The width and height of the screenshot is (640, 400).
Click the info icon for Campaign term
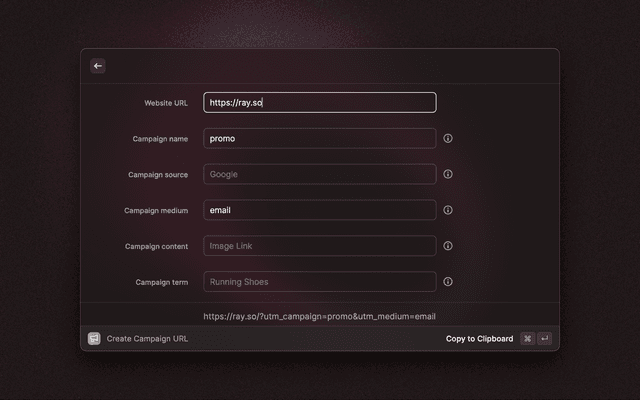click(x=448, y=282)
